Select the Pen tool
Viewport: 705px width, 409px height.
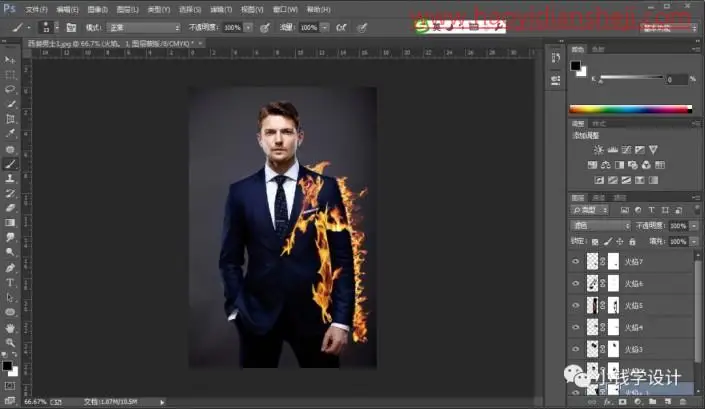pyautogui.click(x=10, y=267)
